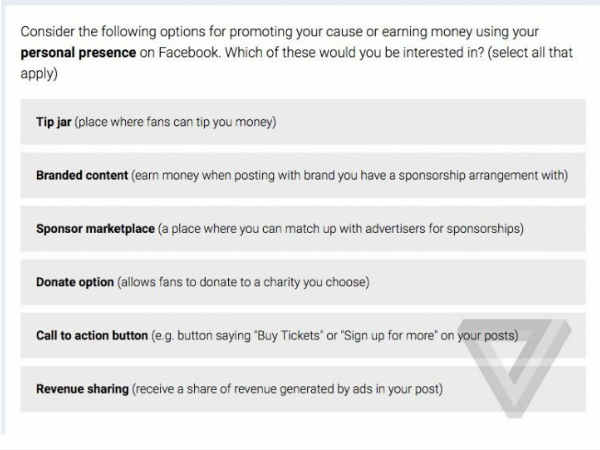
Task: Click the bold 'Revenue sharing' label
Action: click(x=82, y=389)
